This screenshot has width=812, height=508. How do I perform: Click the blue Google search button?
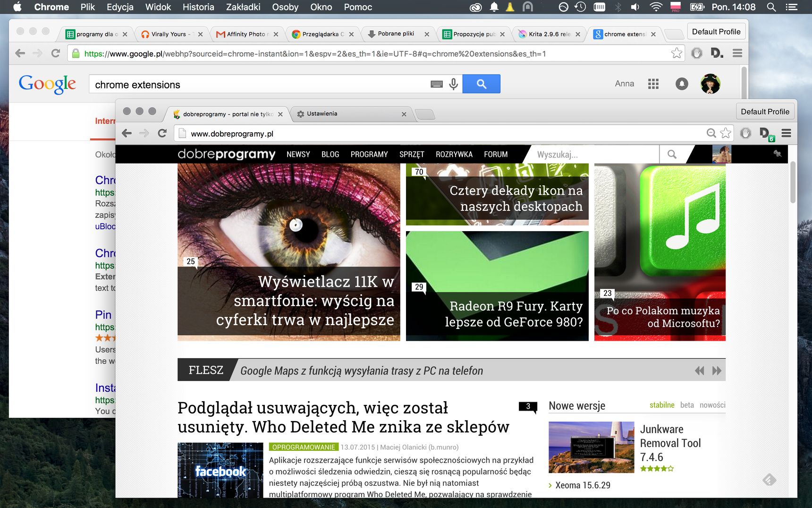[481, 84]
